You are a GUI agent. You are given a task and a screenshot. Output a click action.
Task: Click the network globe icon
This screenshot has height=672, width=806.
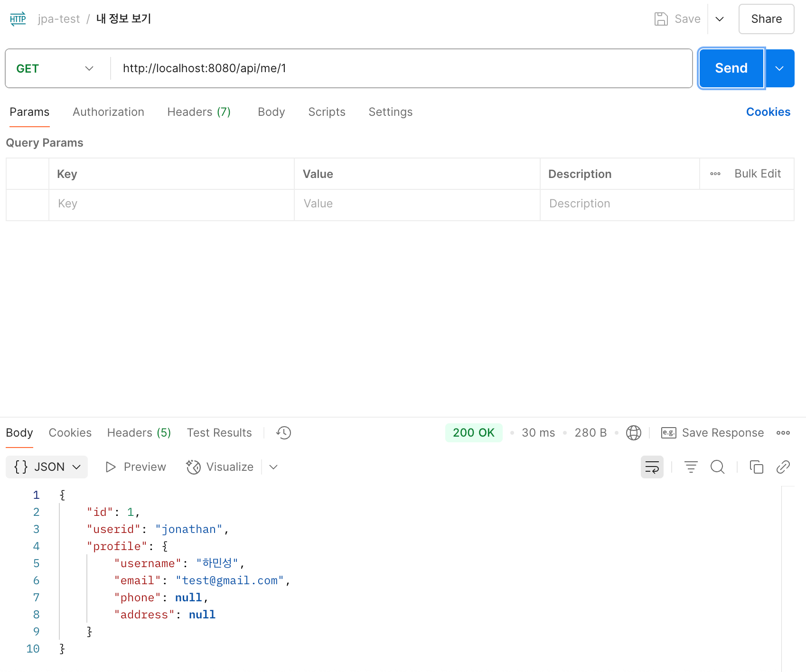pyautogui.click(x=634, y=433)
